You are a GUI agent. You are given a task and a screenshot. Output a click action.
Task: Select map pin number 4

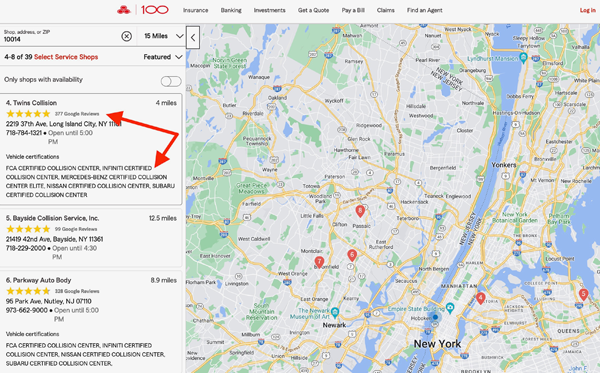click(x=481, y=298)
